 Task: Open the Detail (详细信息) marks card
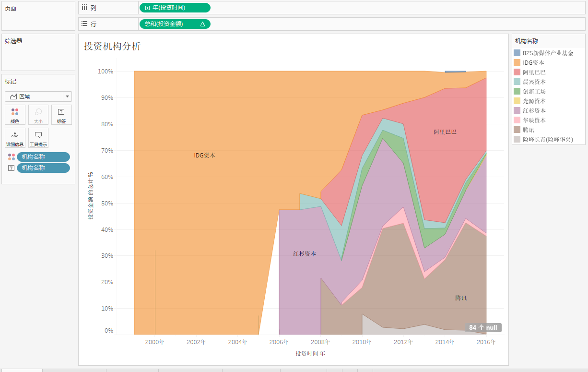[x=15, y=138]
